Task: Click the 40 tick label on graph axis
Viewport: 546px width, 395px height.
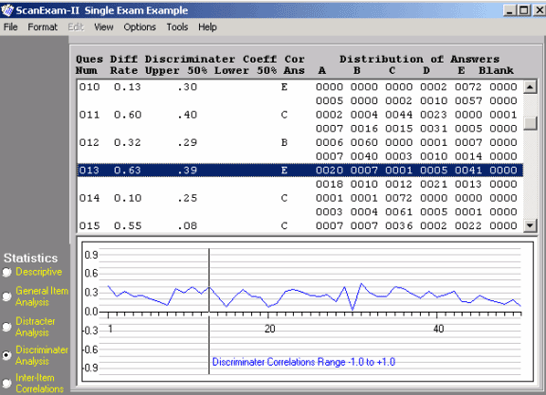Action: click(438, 329)
